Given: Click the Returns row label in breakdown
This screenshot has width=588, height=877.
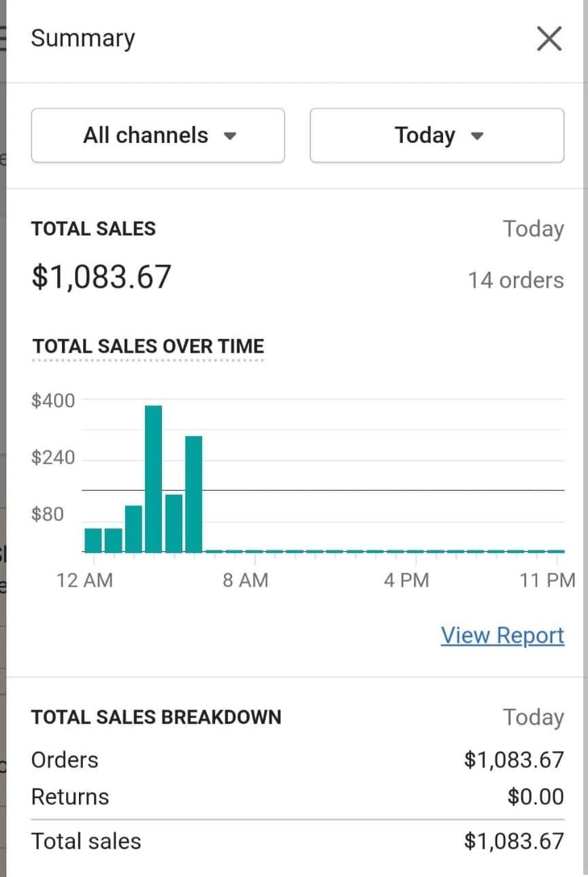Looking at the screenshot, I should pos(70,797).
